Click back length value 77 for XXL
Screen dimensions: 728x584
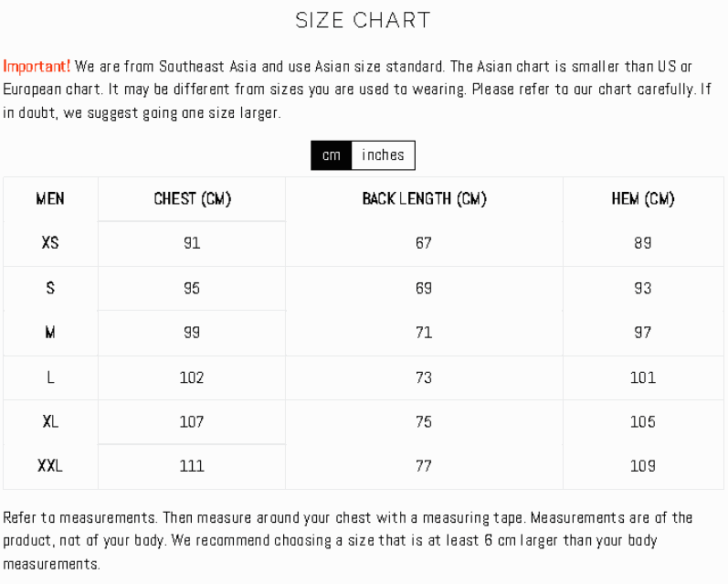[x=424, y=466]
